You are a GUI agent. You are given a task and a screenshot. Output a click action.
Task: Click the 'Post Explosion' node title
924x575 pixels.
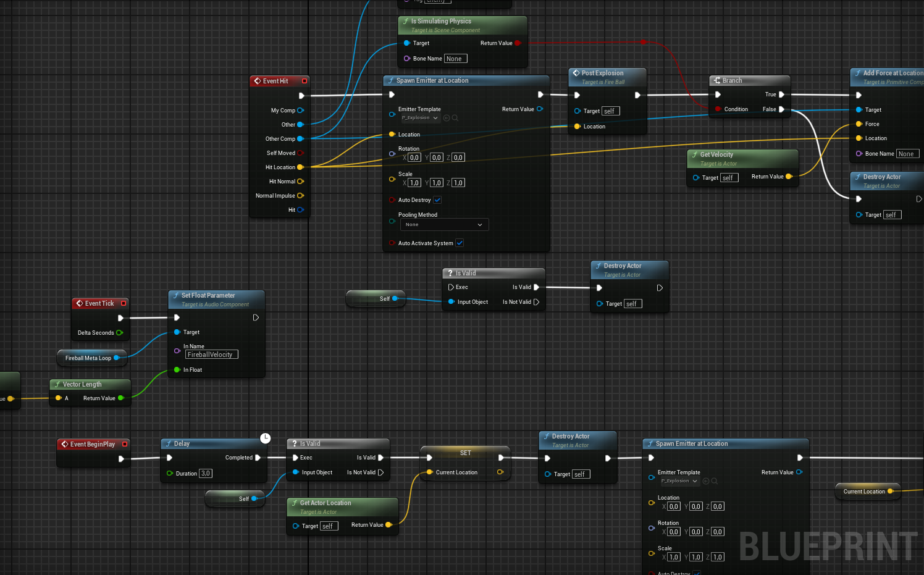[x=602, y=73]
